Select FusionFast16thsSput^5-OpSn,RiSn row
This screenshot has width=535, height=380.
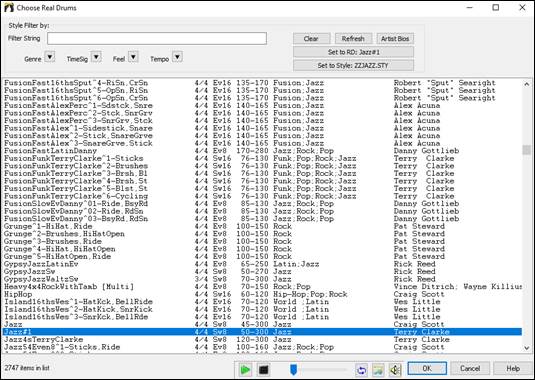tap(262, 90)
